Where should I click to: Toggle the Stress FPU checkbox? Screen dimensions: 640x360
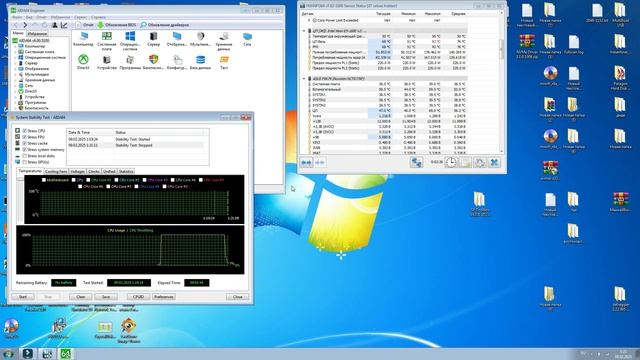[24, 137]
